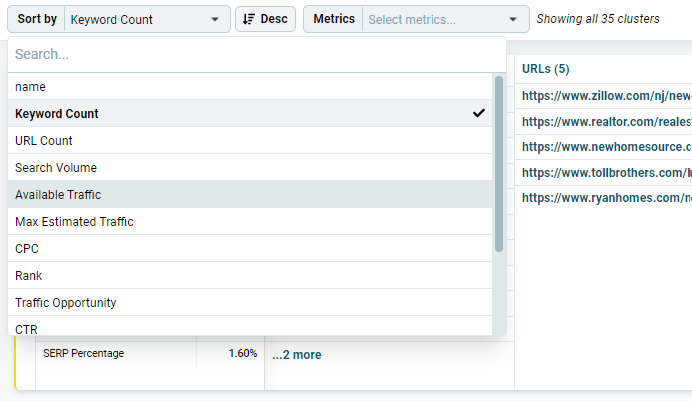The image size is (692, 401).
Task: Click the URLs (5) header
Action: (x=545, y=69)
